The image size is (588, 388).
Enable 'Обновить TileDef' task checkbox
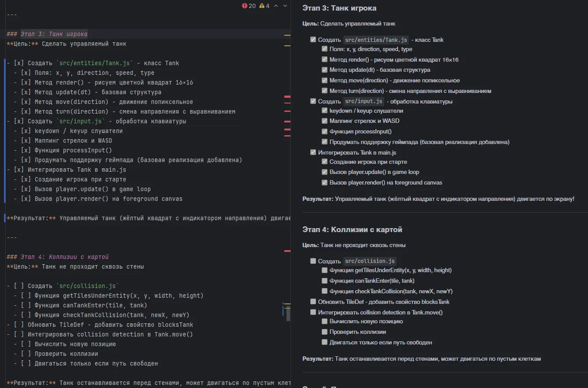(x=313, y=302)
